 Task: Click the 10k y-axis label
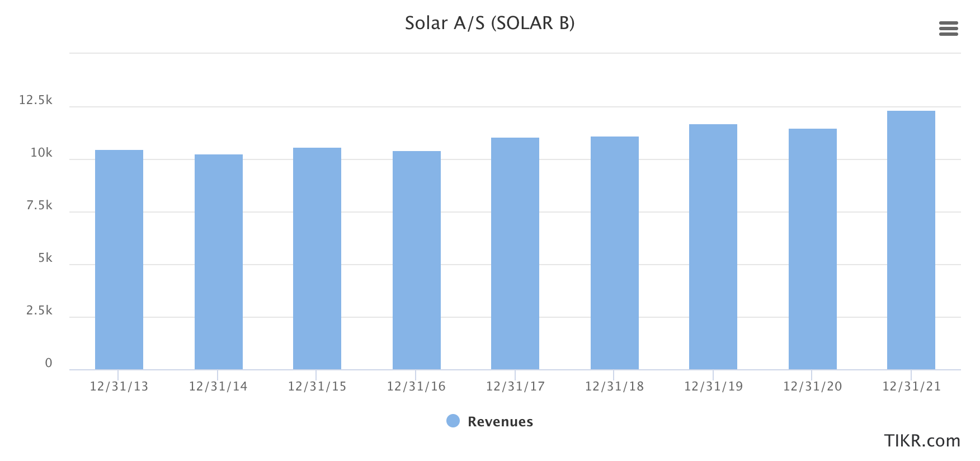[x=41, y=153]
